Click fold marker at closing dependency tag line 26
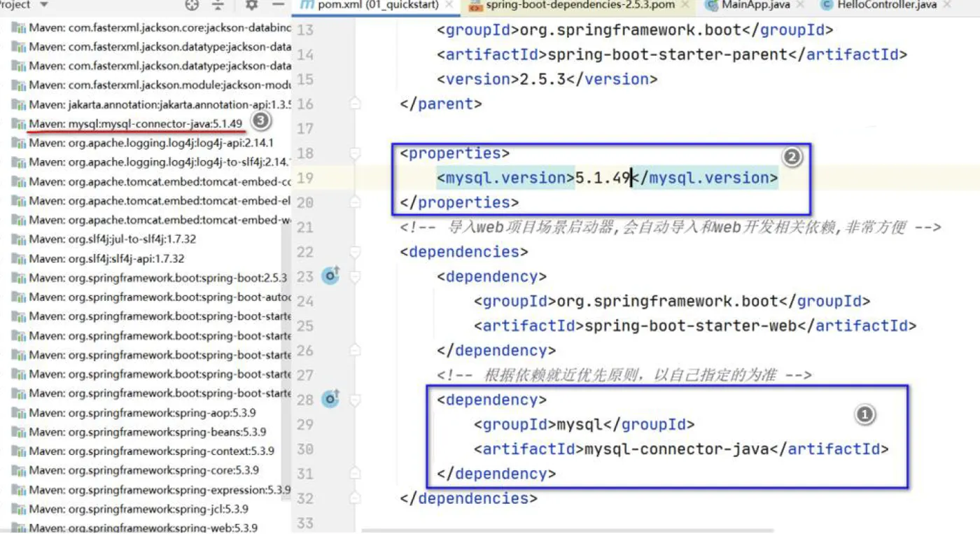 pyautogui.click(x=356, y=350)
